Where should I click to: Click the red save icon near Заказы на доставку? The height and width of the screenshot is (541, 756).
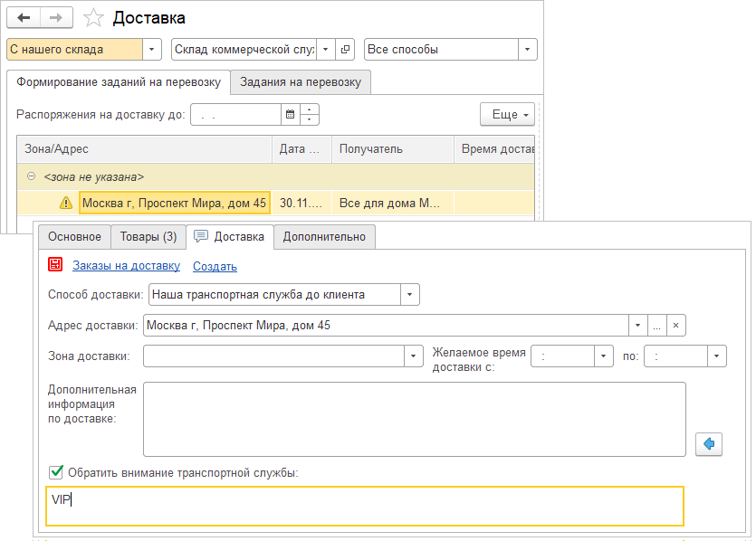click(56, 265)
